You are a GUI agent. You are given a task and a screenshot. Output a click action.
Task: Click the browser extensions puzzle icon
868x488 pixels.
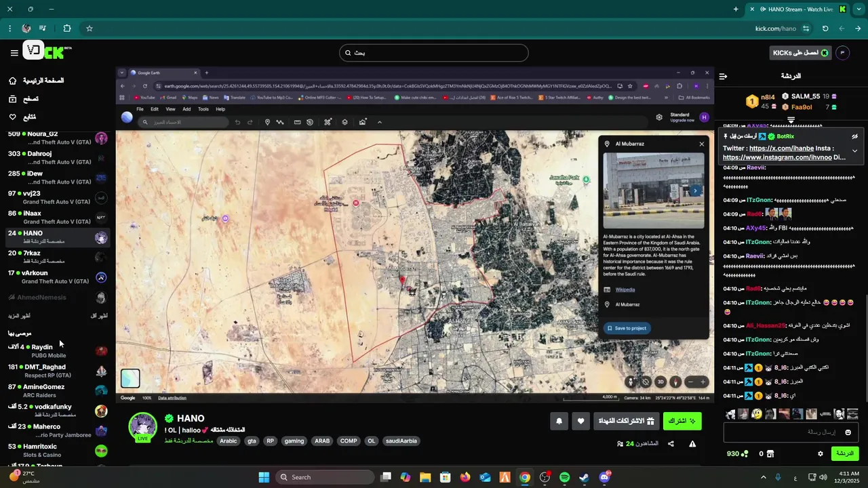66,28
